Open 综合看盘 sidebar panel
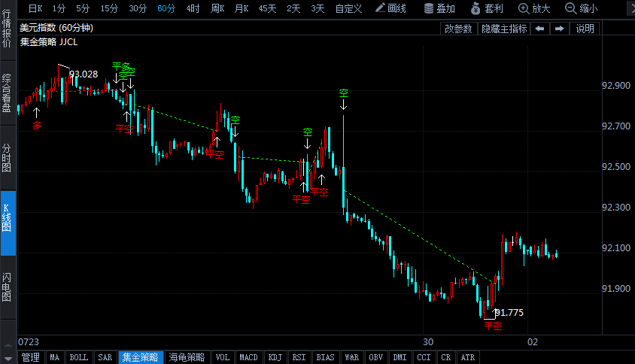 pyautogui.click(x=7, y=93)
